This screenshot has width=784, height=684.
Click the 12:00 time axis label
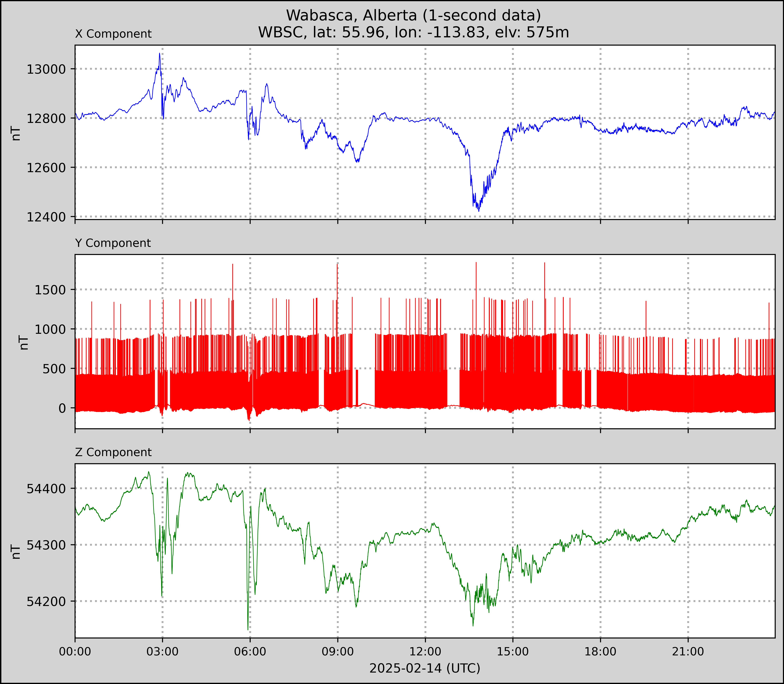tap(425, 652)
